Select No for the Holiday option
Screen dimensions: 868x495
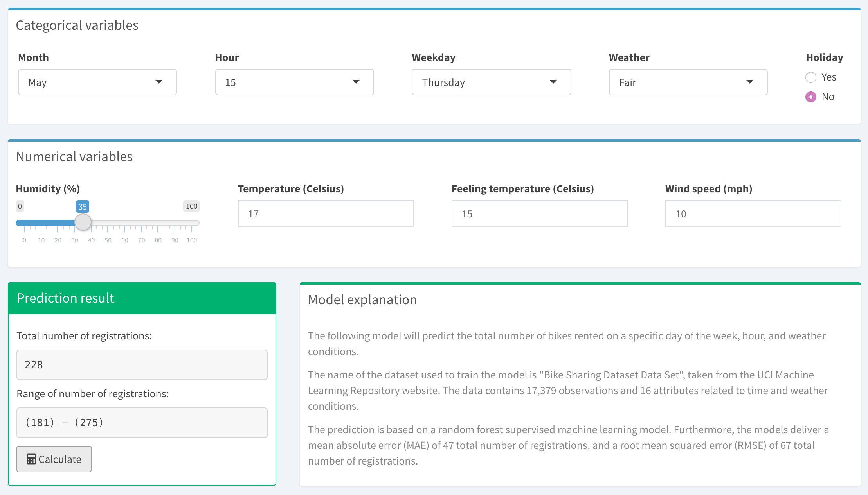[811, 97]
